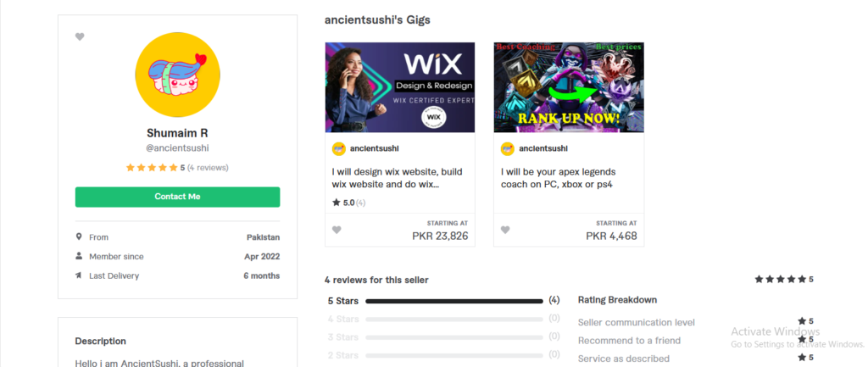
Task: Click ancientsushi avatar on Apex gig
Action: pos(508,149)
